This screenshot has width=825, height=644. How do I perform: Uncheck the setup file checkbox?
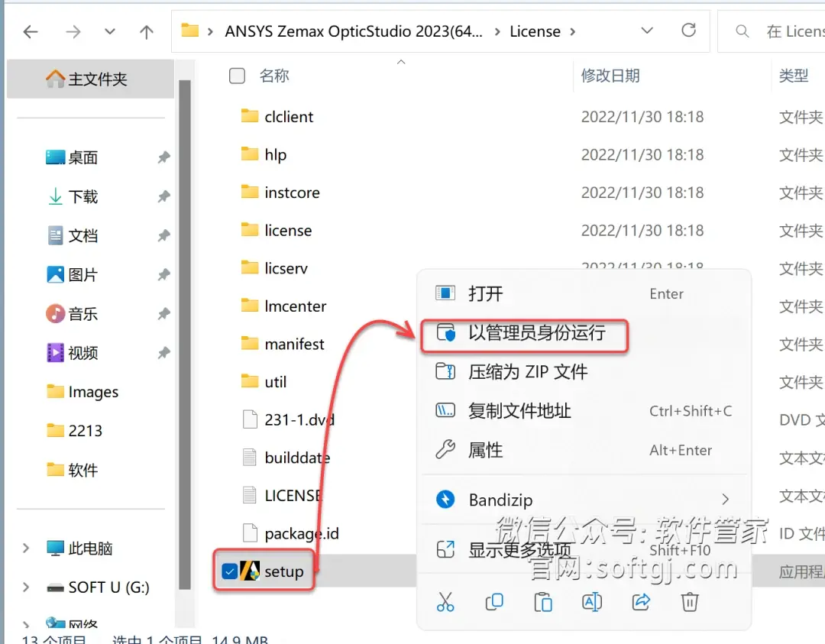(229, 571)
